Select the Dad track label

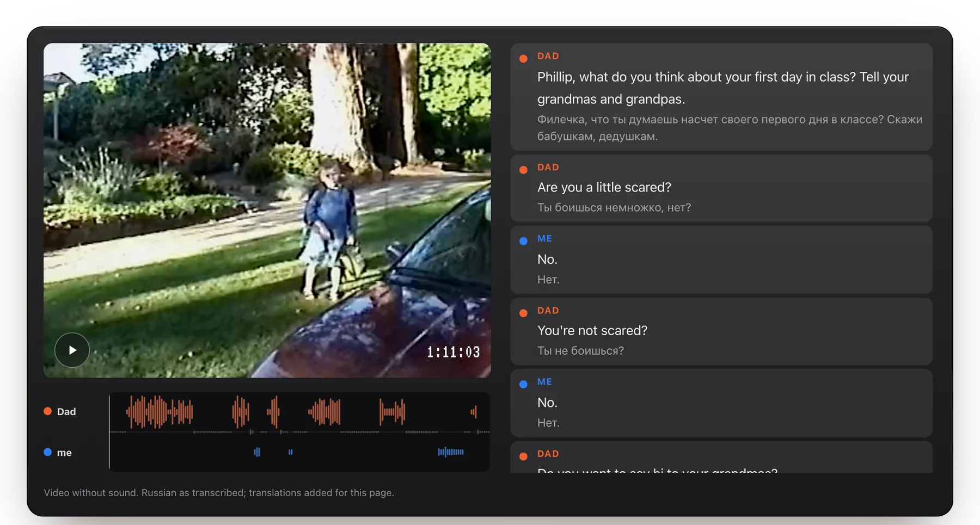[x=66, y=412]
